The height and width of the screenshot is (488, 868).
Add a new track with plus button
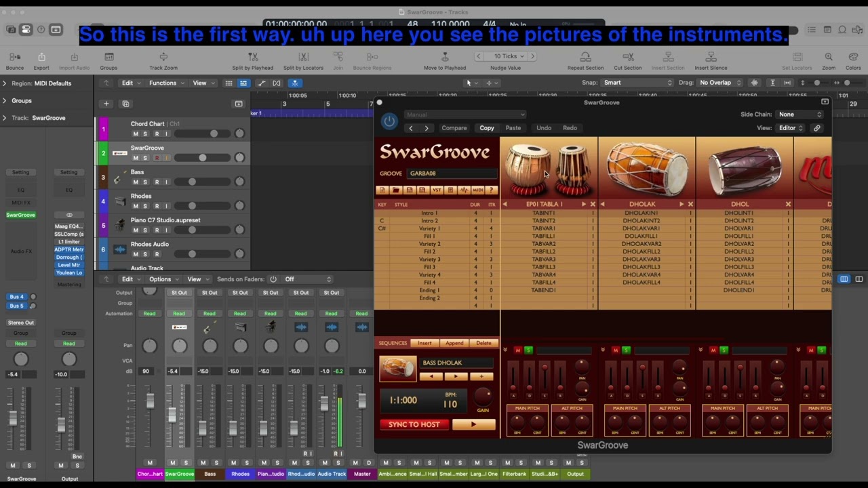pyautogui.click(x=106, y=104)
